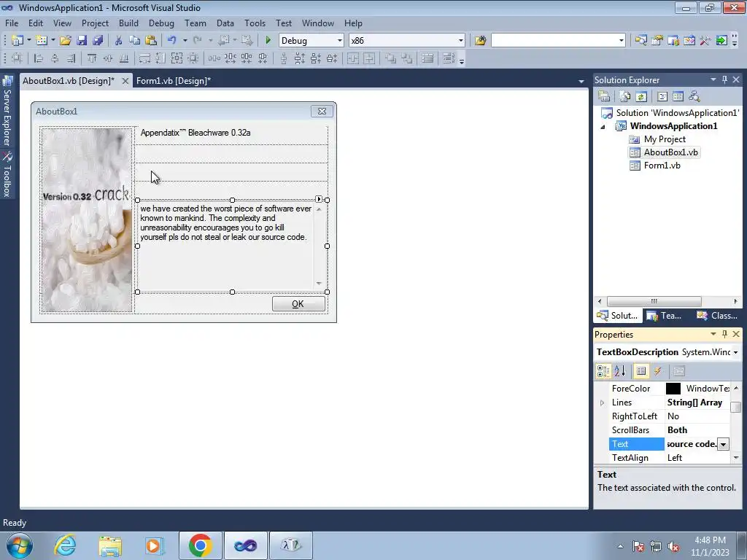Expand the Lines property row
The width and height of the screenshot is (747, 560).
click(x=602, y=402)
